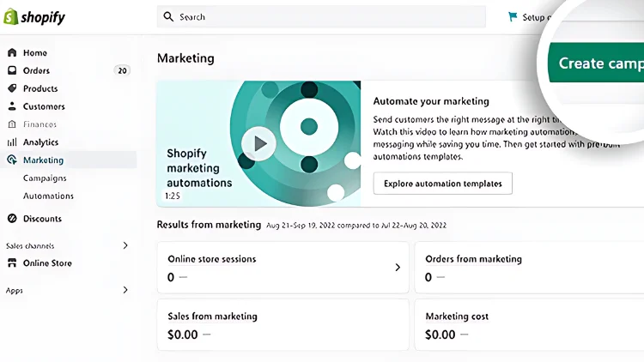The height and width of the screenshot is (362, 644).
Task: Click the search magnifier icon
Action: (x=168, y=17)
